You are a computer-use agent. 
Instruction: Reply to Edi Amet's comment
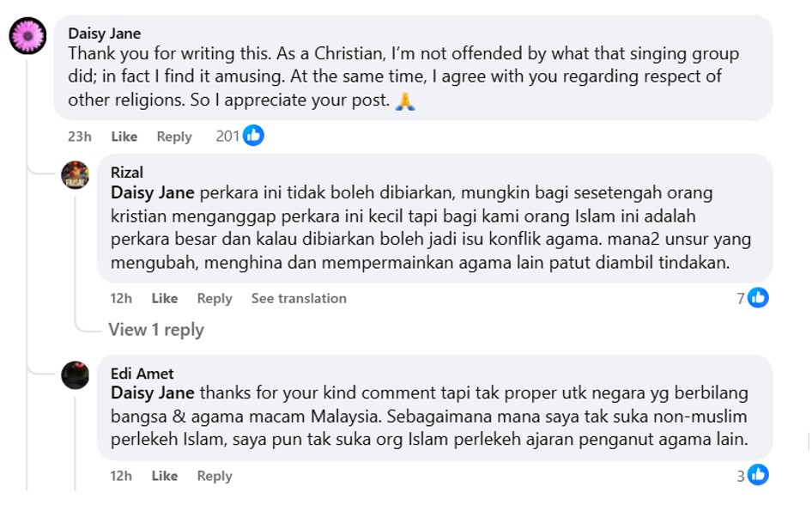pyautogui.click(x=215, y=475)
